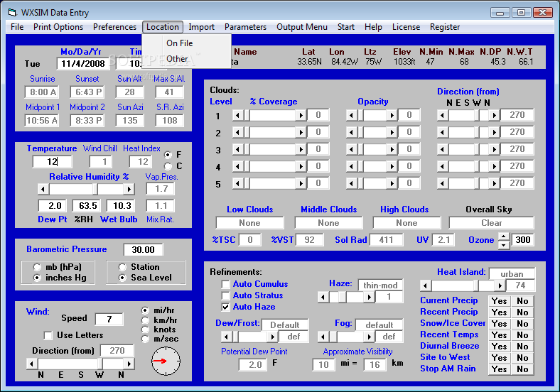Viewport: 560px width, 392px height.
Task: Click Yes for Diurnal Breeze
Action: (499, 347)
